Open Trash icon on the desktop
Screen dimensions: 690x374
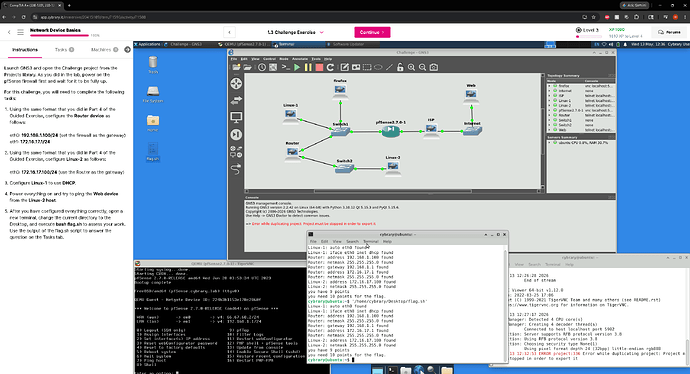point(153,64)
